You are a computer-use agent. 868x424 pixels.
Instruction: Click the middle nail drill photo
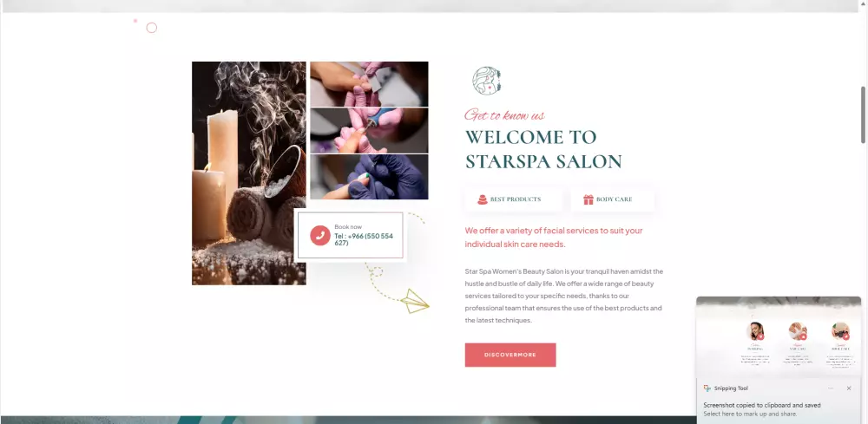[369, 130]
